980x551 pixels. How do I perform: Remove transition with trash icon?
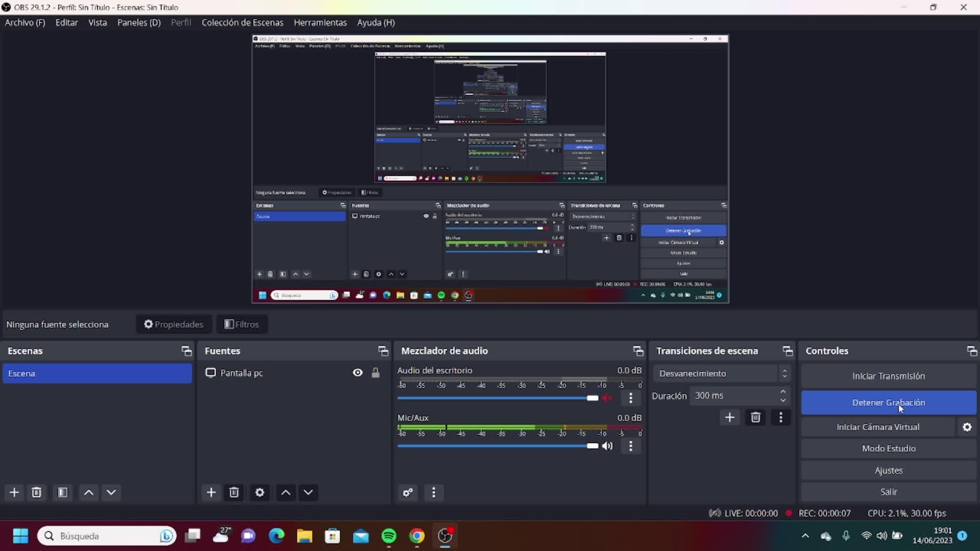[755, 417]
